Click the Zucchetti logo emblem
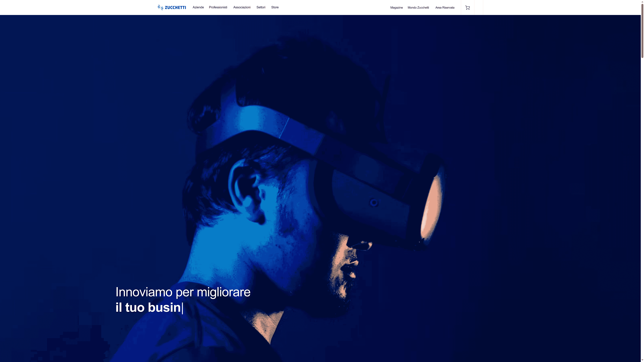This screenshot has height=362, width=644. click(x=160, y=7)
